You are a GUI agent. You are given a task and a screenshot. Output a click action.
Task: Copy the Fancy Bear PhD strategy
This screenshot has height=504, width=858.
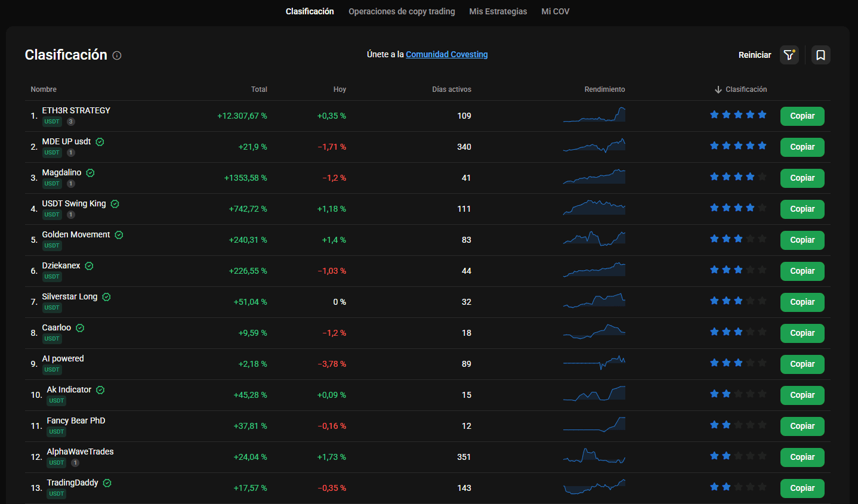(803, 426)
